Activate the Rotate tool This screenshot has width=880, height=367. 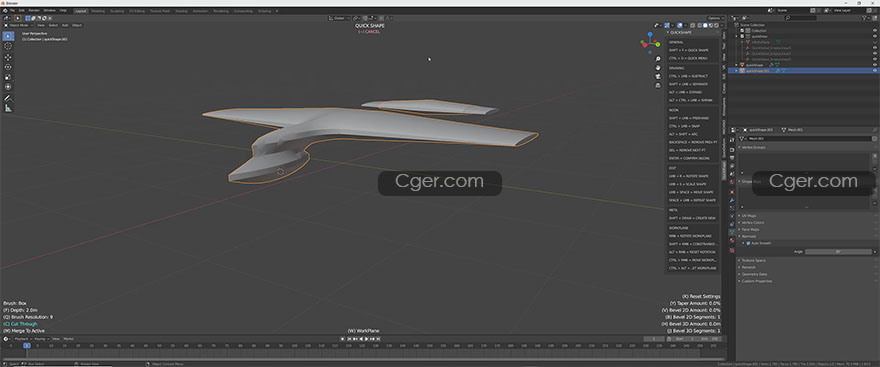coord(8,67)
